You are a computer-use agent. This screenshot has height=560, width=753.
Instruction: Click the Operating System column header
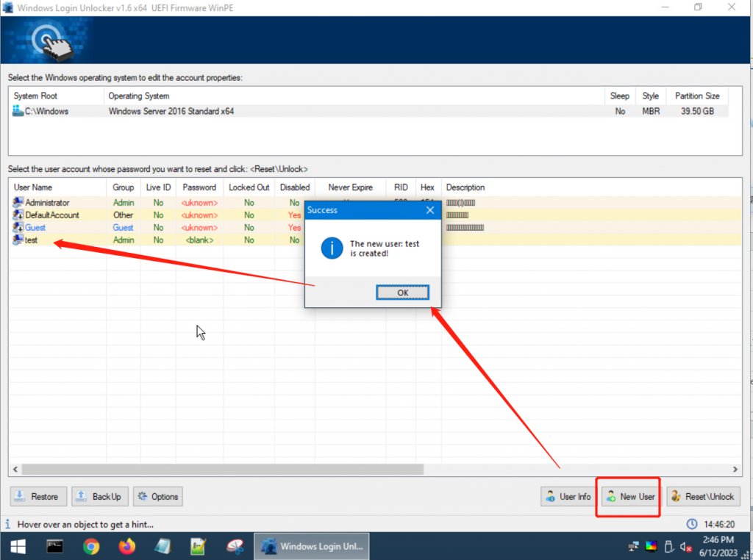(x=354, y=96)
